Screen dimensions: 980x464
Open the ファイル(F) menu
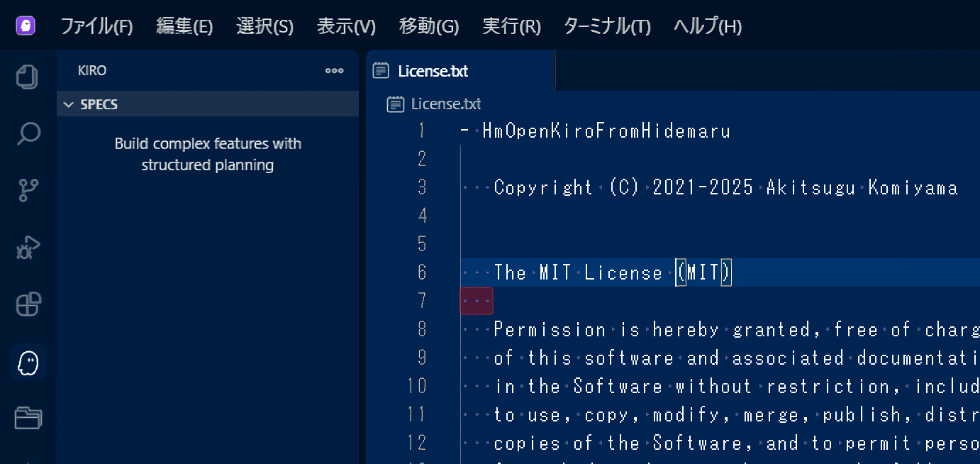click(96, 27)
